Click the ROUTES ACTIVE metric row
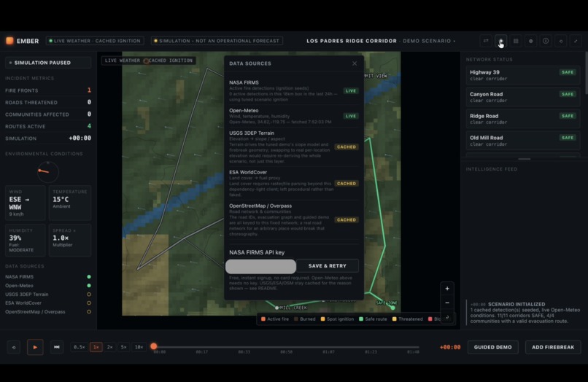This screenshot has width=588, height=382. coord(48,126)
